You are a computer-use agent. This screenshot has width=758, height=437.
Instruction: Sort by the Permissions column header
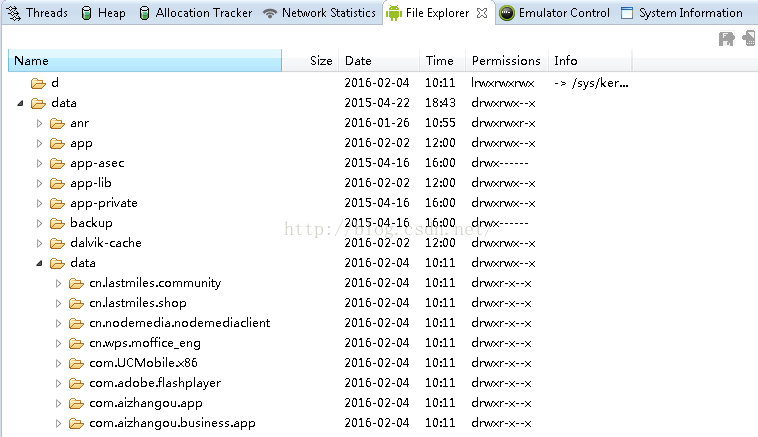pos(507,60)
